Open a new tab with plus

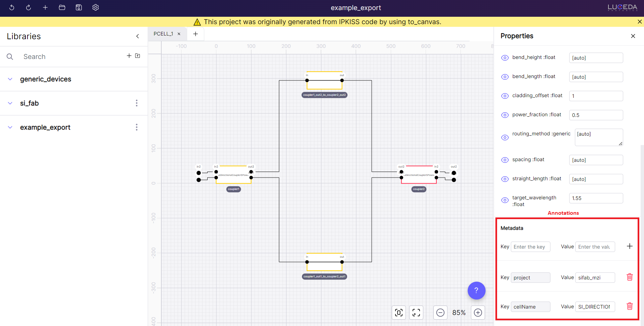[196, 34]
